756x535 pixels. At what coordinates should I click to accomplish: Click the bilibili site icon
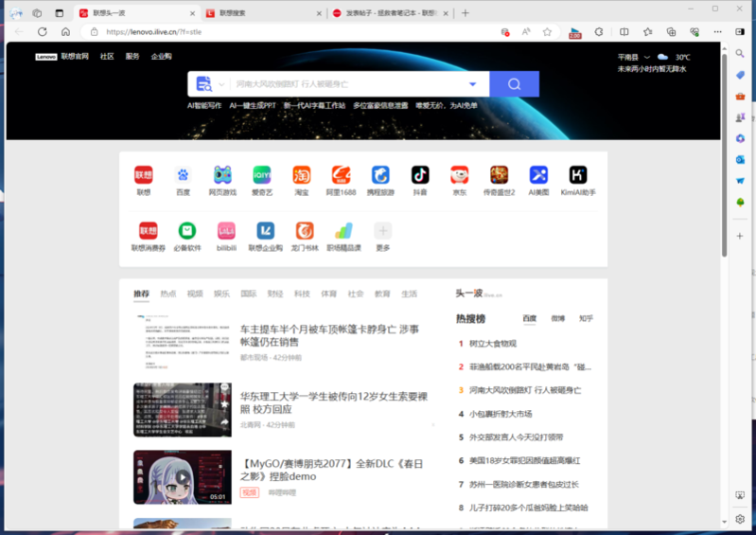[226, 231]
